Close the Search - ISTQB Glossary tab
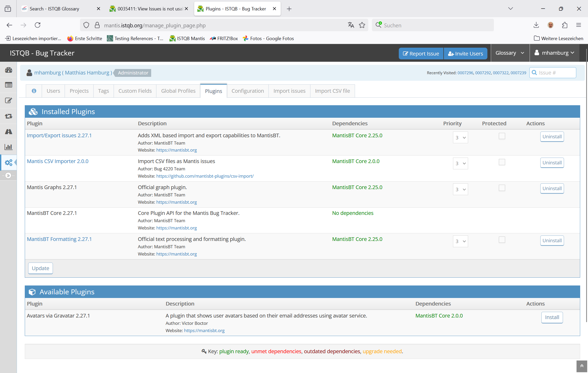 (x=99, y=9)
